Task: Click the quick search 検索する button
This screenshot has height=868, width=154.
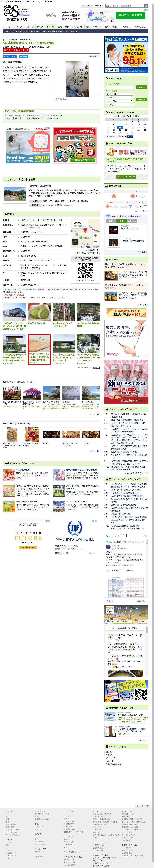Action: click(x=142, y=99)
